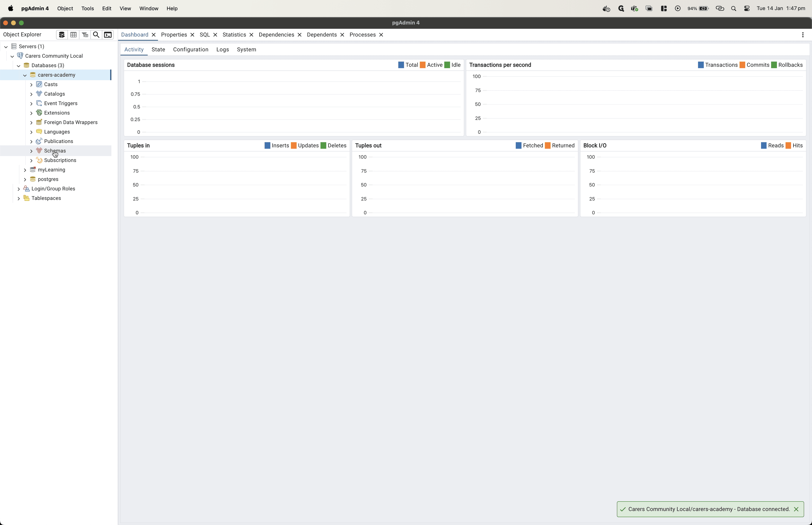Expand the myLearning database node
812x525 pixels.
coord(25,170)
